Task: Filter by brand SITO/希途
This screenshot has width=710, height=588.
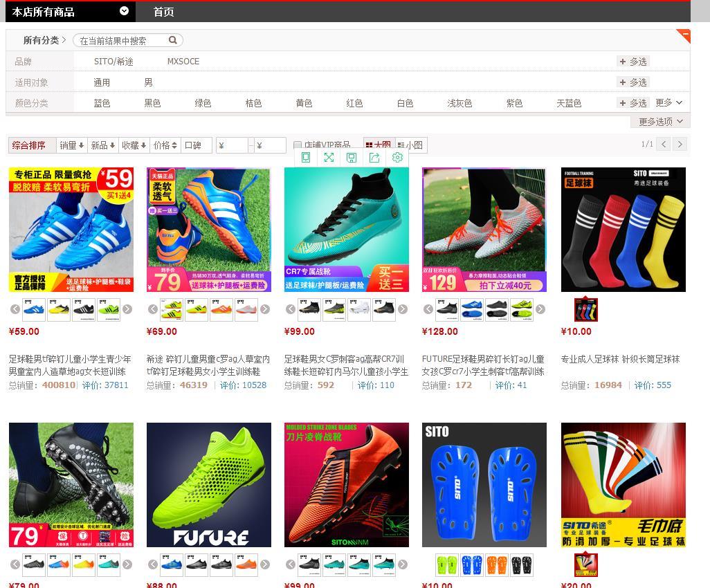Action: (113, 62)
